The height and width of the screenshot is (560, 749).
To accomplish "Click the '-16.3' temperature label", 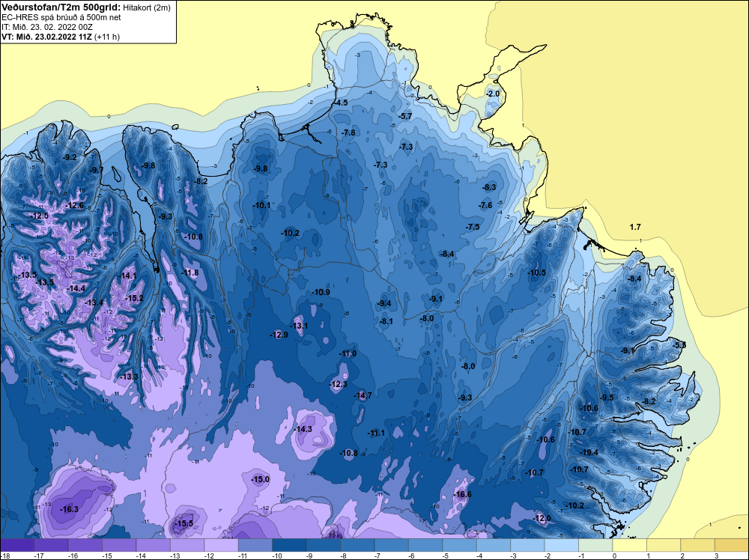I will pos(69,509).
